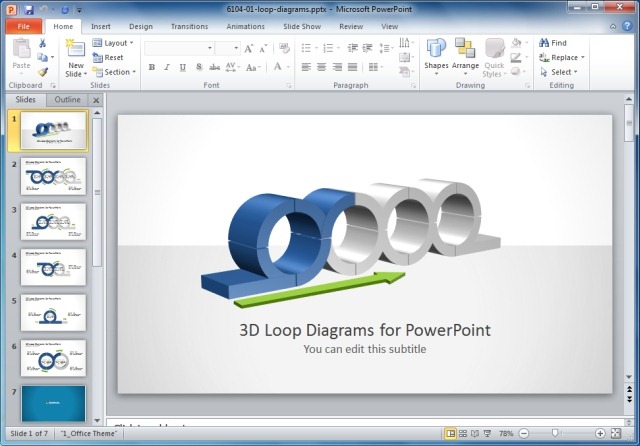The height and width of the screenshot is (446, 640).
Task: Select slide 3 thumbnail
Action: (x=53, y=222)
